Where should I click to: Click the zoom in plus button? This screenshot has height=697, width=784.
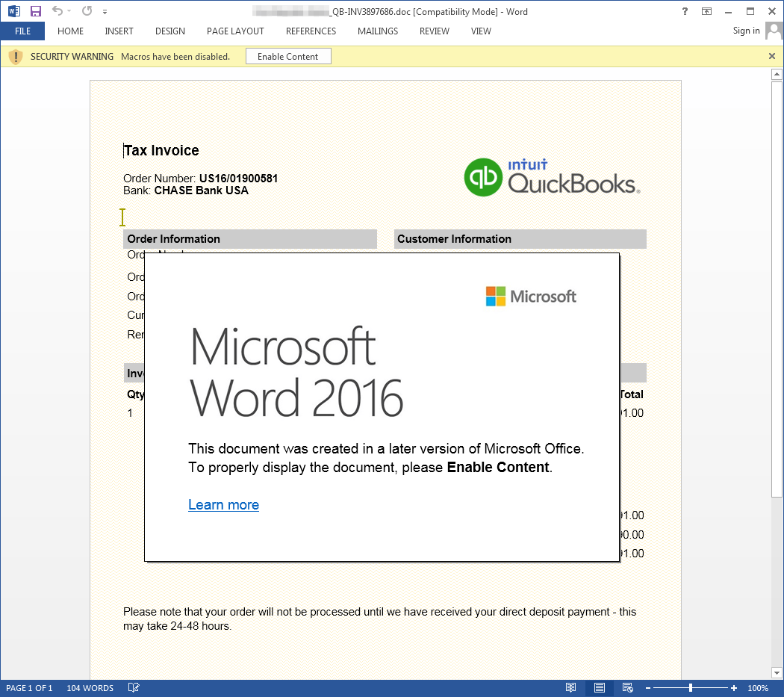[x=734, y=688]
